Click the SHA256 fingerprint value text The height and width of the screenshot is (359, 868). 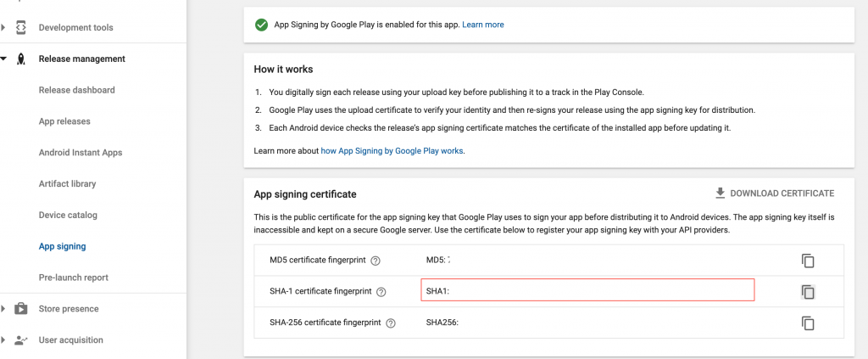tap(442, 322)
